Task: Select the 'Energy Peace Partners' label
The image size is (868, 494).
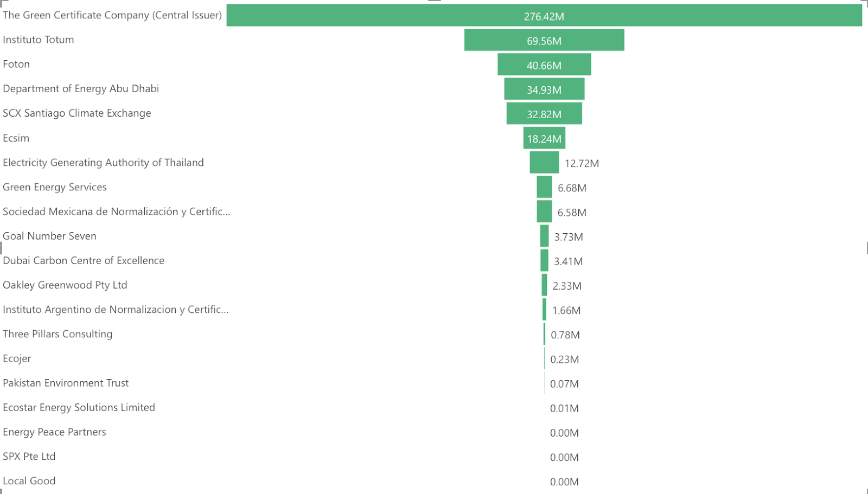Action: pyautogui.click(x=54, y=432)
